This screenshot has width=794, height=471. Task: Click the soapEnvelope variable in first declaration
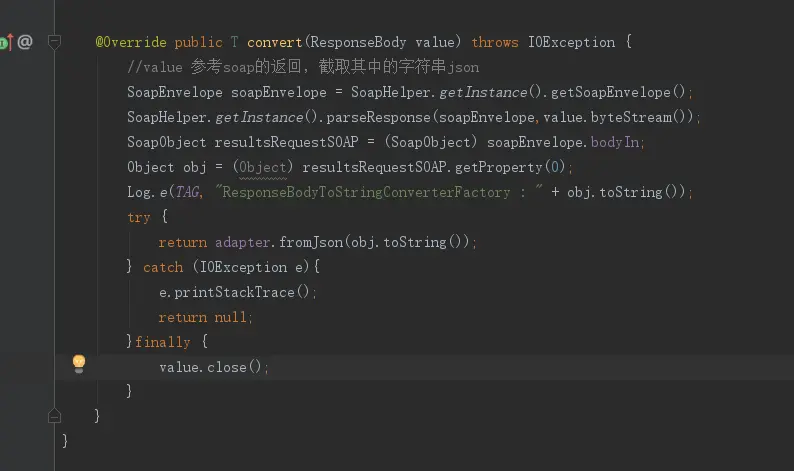279,92
